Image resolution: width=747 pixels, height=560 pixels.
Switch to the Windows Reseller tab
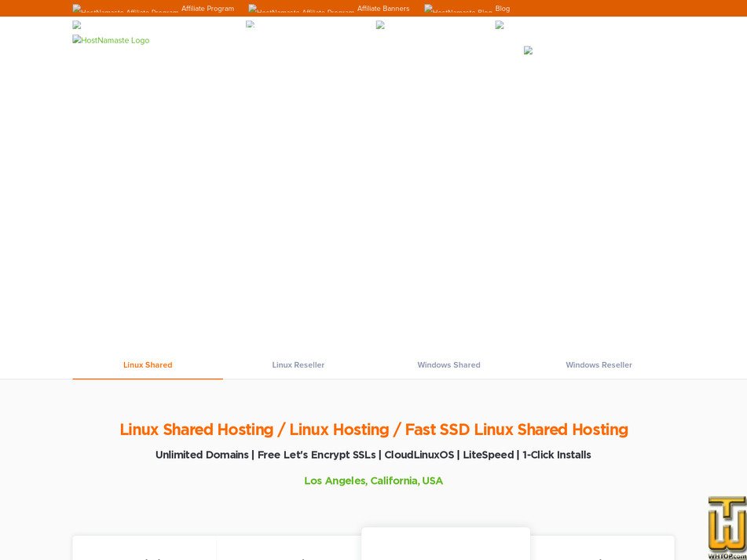click(x=599, y=364)
